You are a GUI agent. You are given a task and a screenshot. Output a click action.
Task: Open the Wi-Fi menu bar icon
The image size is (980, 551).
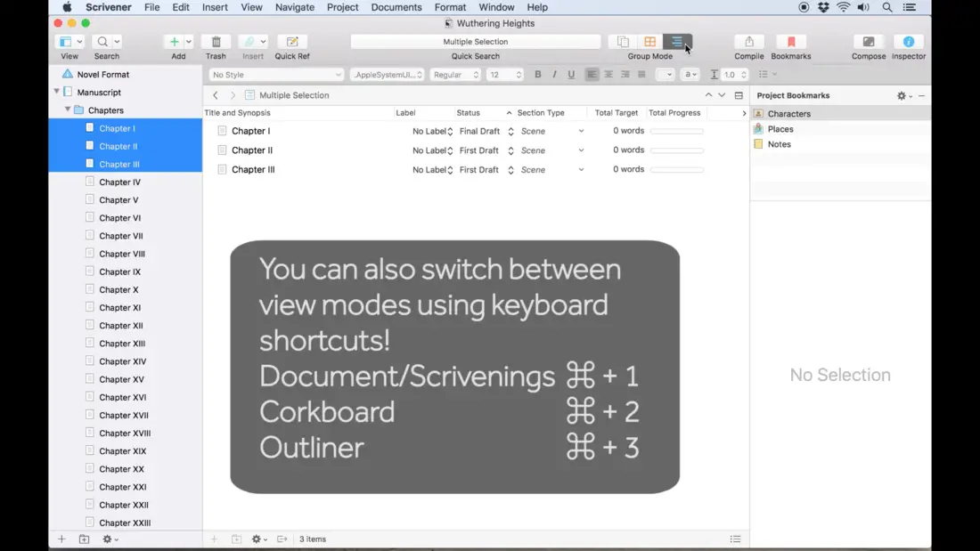843,7
